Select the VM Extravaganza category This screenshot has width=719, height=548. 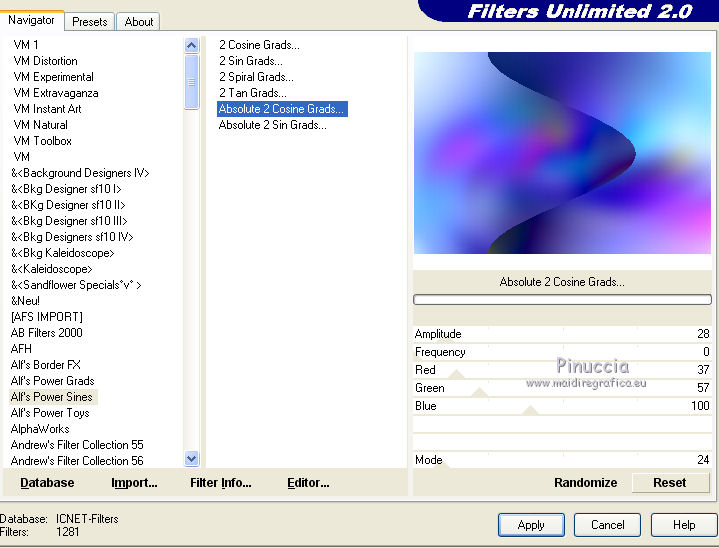coord(56,93)
